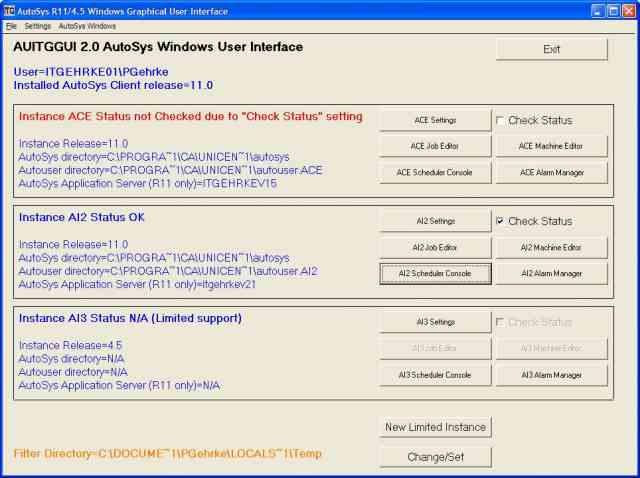Screen dimensions: 640x478
Task: Click the ACE status not checked message
Action: coord(191,117)
